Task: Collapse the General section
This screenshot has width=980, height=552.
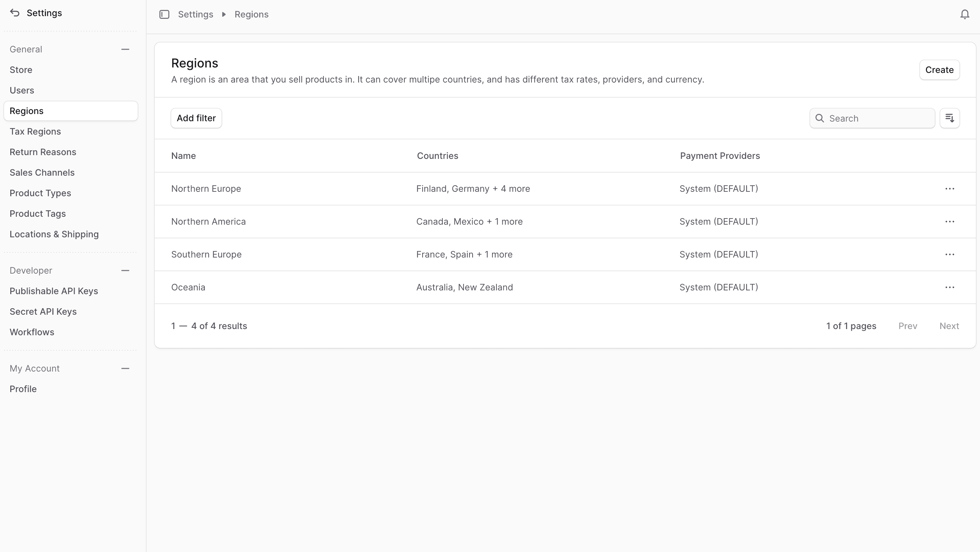Action: click(x=125, y=49)
